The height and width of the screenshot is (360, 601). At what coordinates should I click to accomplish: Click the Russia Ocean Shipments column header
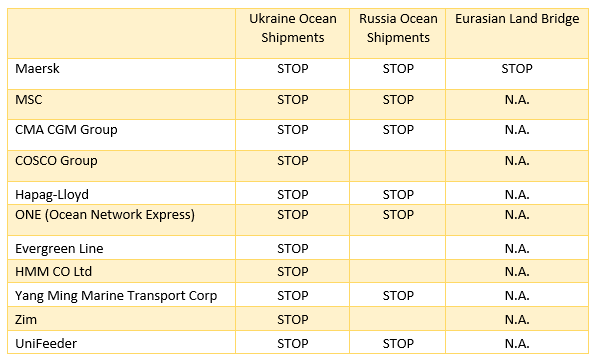[x=397, y=33]
